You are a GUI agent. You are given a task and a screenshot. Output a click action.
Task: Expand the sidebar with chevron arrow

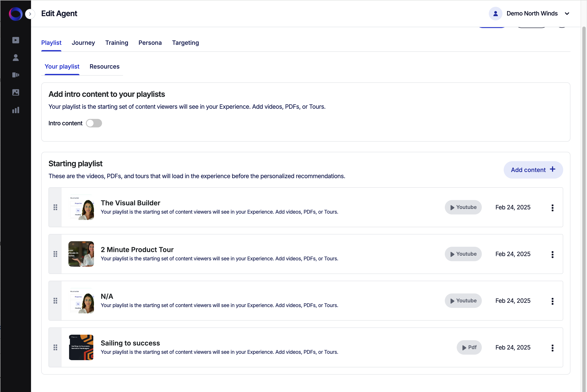coord(30,14)
